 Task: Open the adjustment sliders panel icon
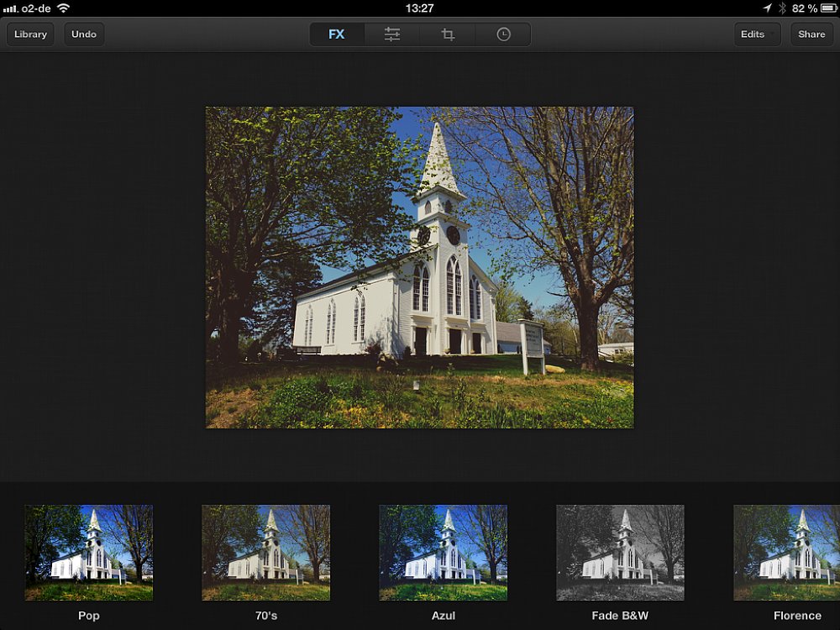[392, 34]
